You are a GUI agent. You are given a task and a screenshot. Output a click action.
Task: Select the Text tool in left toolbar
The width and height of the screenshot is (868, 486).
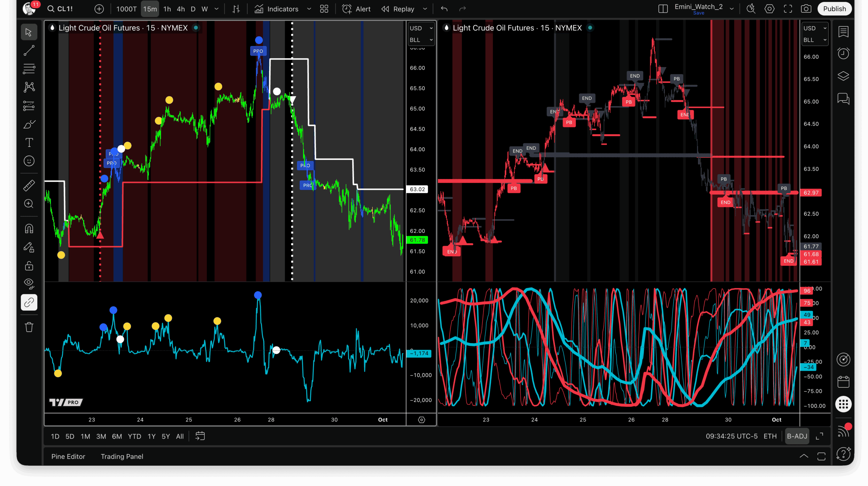pyautogui.click(x=29, y=143)
